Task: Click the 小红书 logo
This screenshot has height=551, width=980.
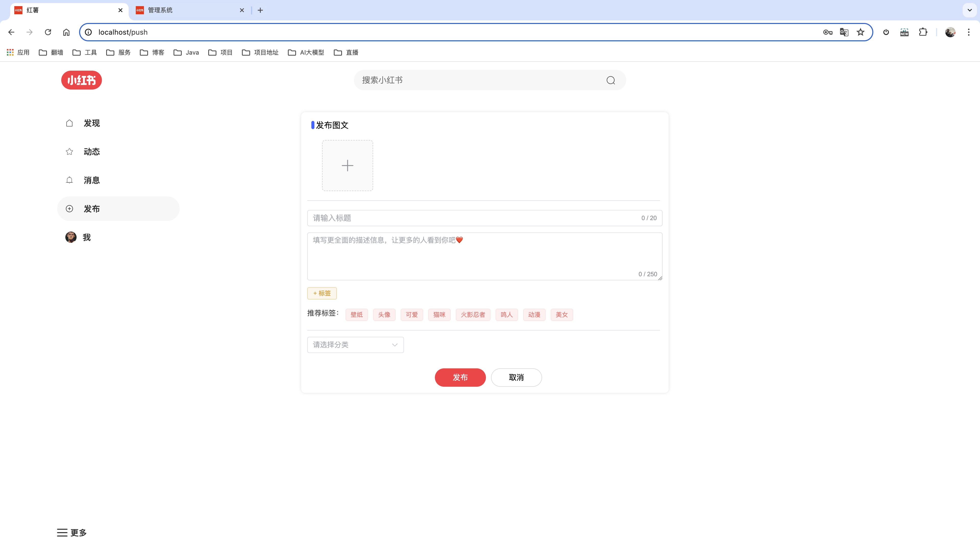Action: tap(81, 80)
